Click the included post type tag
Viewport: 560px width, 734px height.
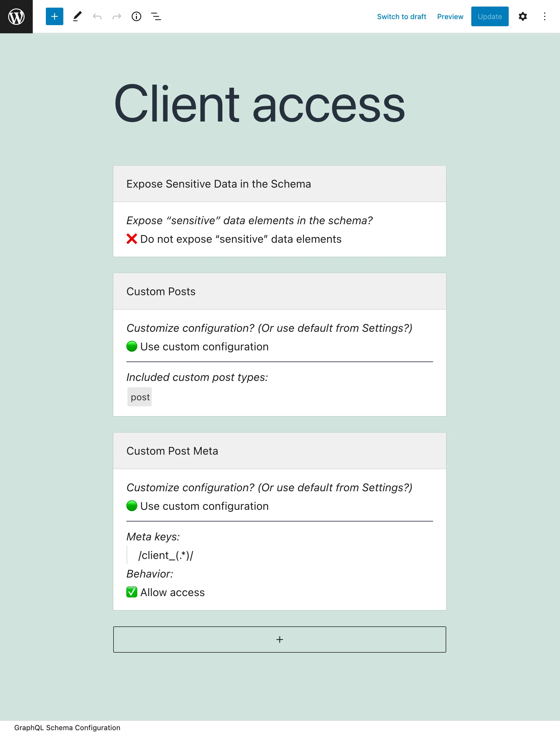pyautogui.click(x=139, y=397)
